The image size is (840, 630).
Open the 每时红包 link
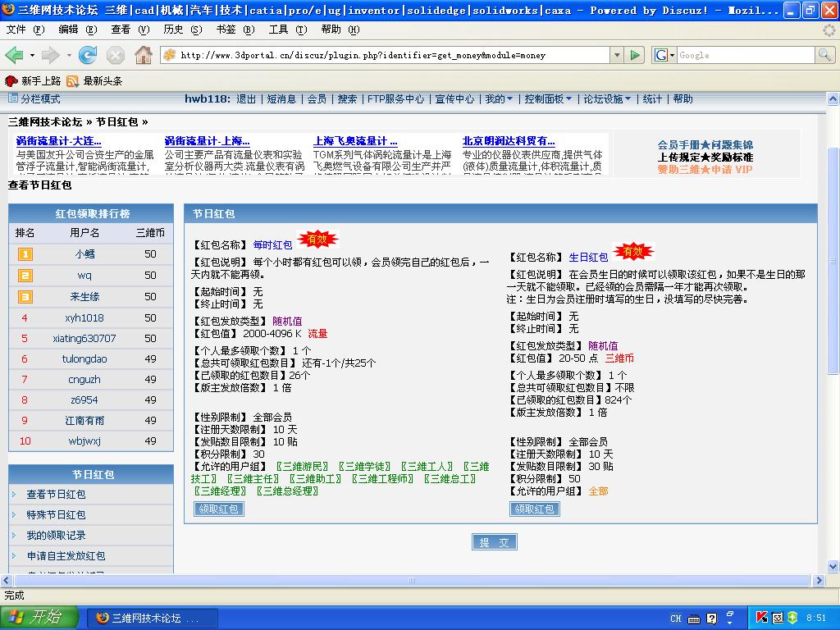272,244
